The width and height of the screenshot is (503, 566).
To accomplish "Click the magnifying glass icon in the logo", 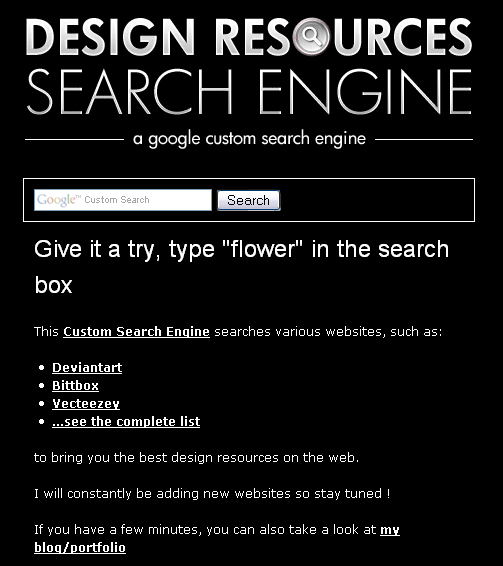I will pyautogui.click(x=311, y=36).
